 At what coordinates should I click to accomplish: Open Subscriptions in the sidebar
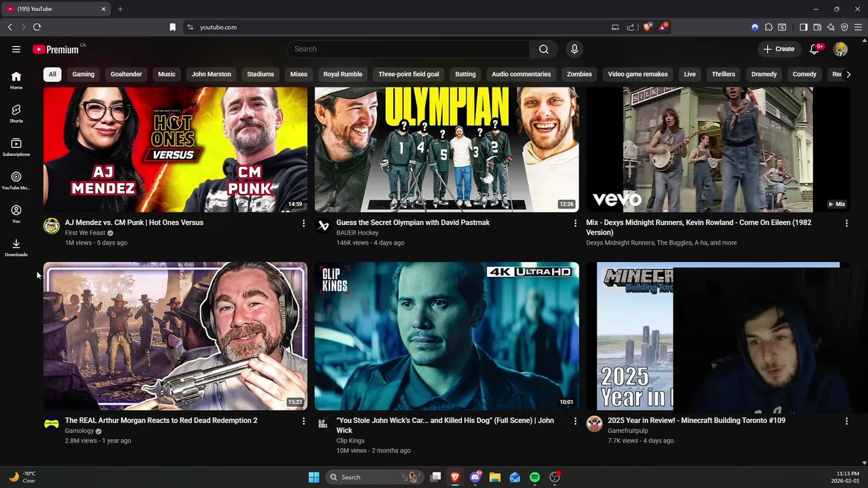[x=16, y=146]
